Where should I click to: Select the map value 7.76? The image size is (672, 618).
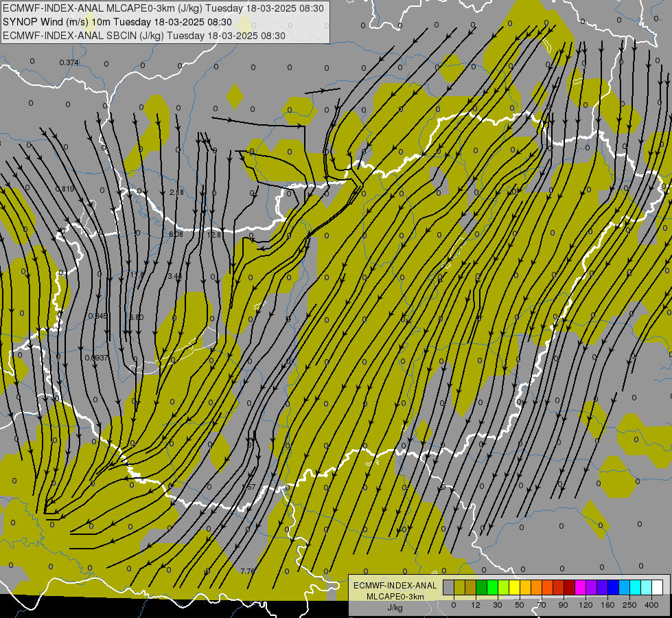[248, 571]
